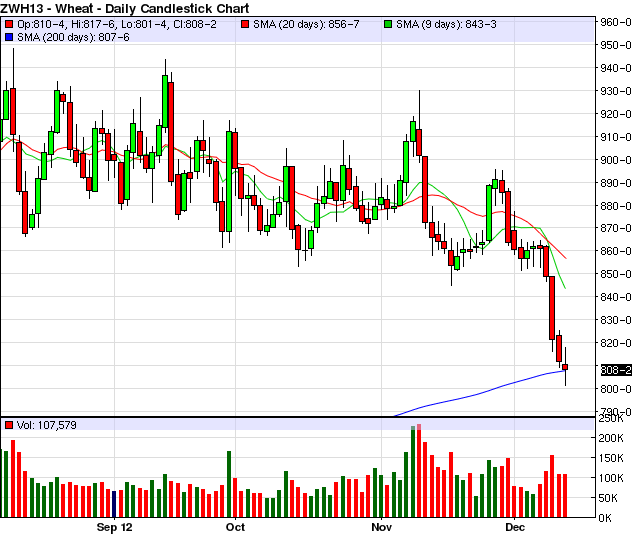This screenshot has width=640, height=536.
Task: Click the 808-2 last price marker
Action: coord(616,370)
